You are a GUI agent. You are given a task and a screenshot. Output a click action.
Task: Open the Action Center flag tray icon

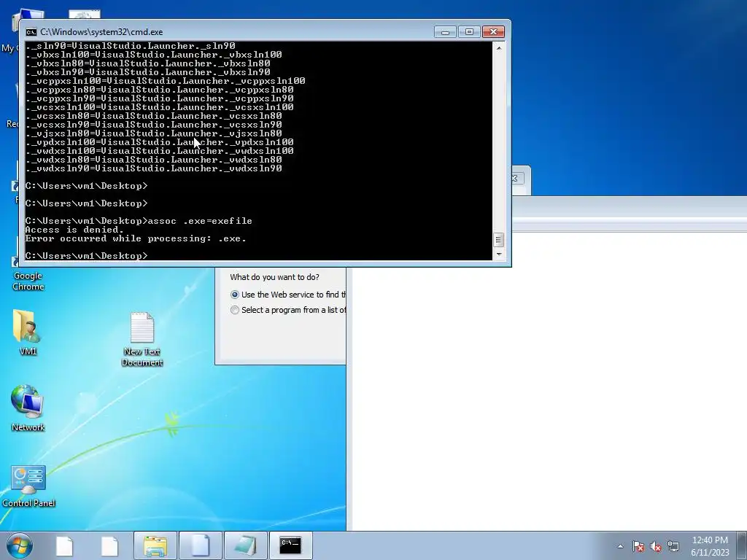(638, 546)
